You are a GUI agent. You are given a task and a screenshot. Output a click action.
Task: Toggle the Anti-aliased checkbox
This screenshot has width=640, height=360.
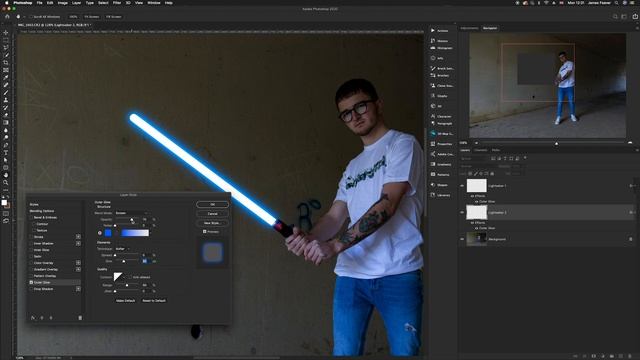click(130, 277)
